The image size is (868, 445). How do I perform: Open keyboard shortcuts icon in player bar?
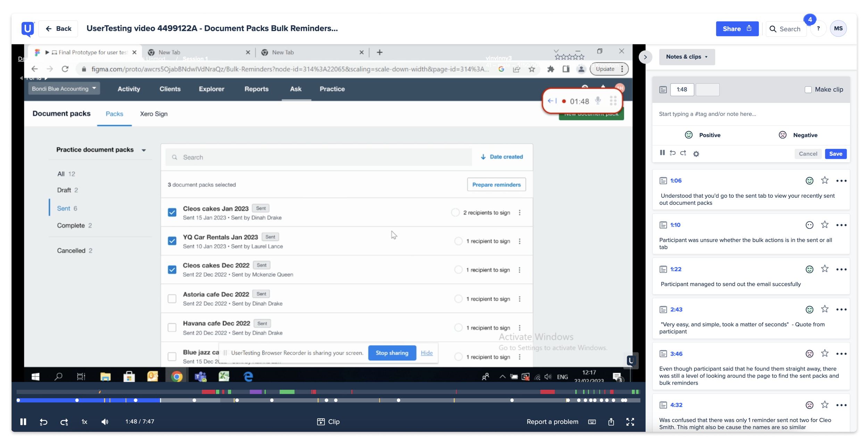coord(592,422)
